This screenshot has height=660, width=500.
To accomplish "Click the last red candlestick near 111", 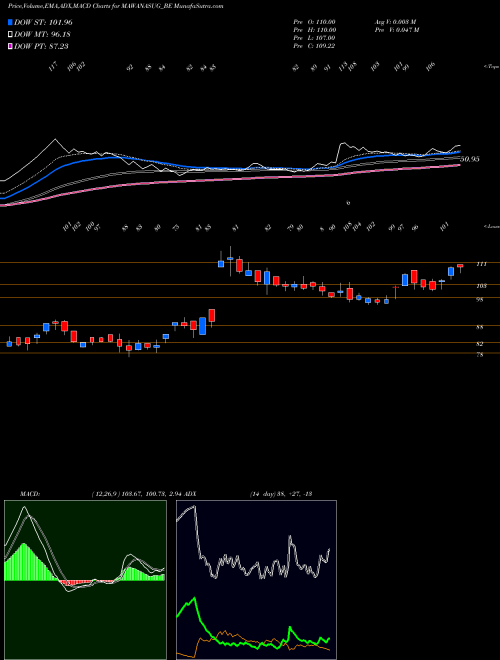I will click(460, 266).
